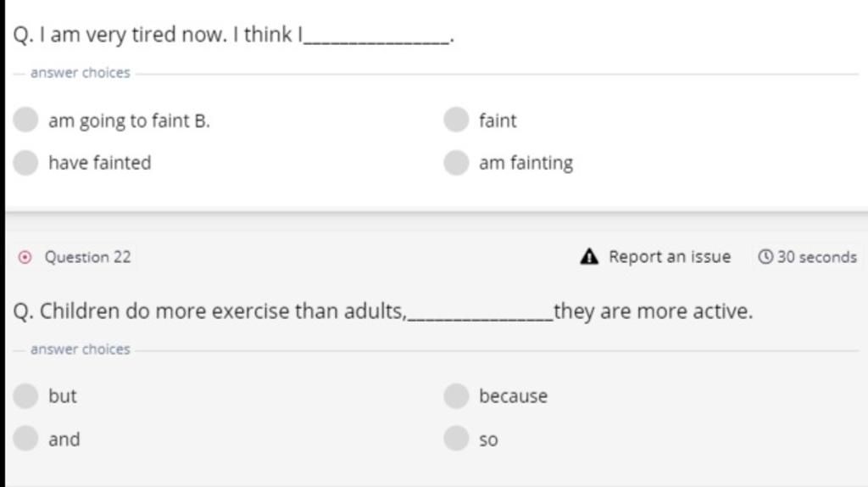868x487 pixels.
Task: Click the 'so' option text label
Action: coord(488,439)
